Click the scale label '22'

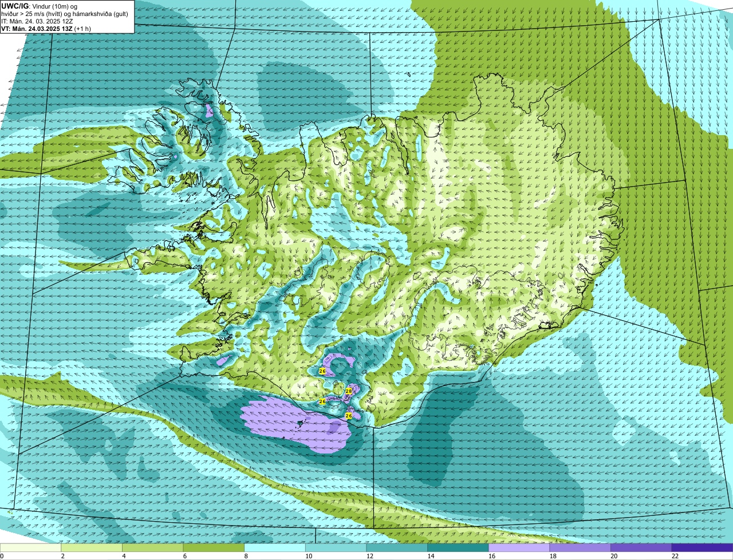[x=675, y=556]
